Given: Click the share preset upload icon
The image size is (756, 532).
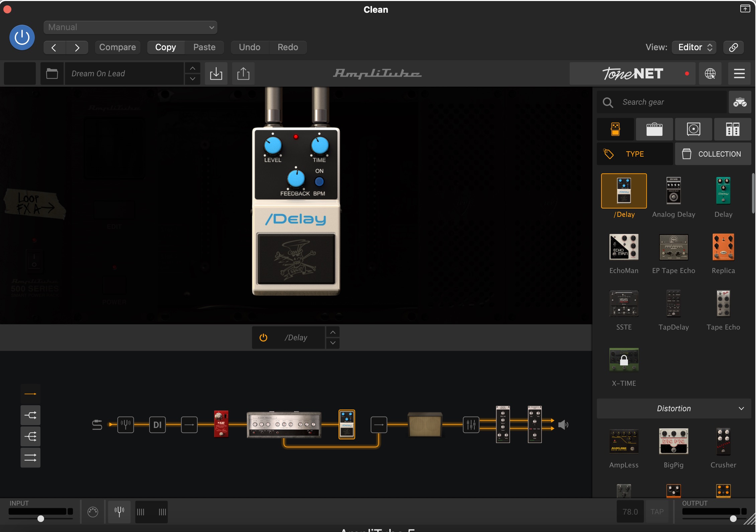Looking at the screenshot, I should point(243,73).
